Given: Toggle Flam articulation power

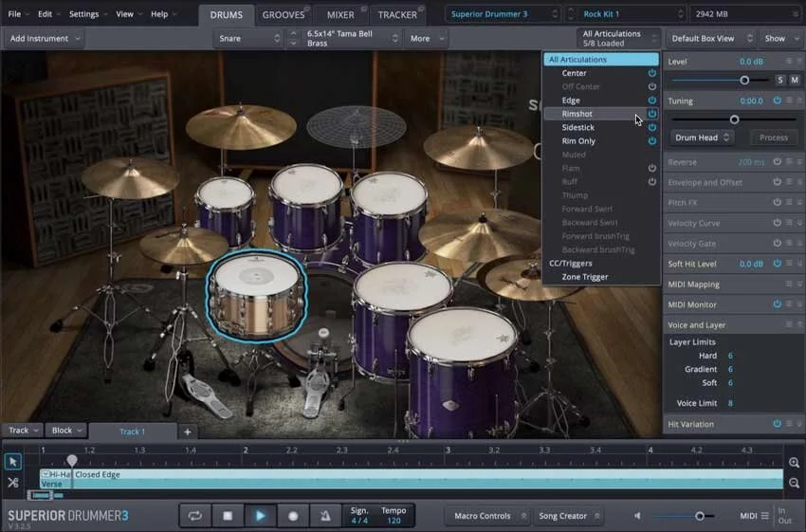Looking at the screenshot, I should click(x=651, y=168).
